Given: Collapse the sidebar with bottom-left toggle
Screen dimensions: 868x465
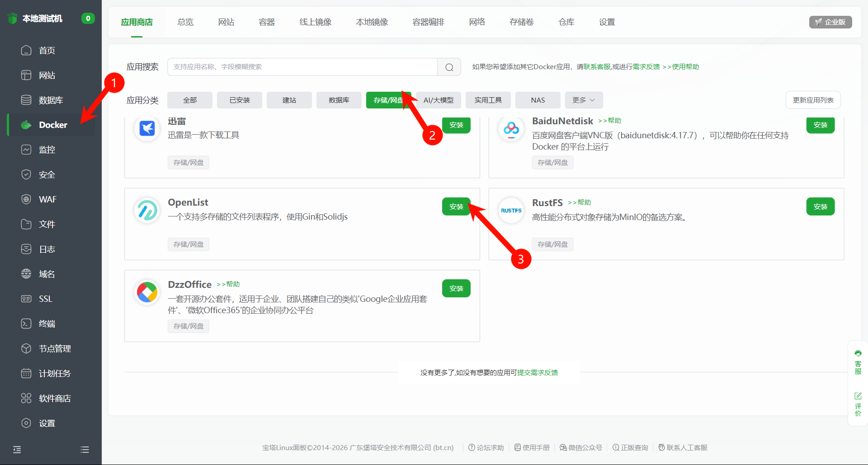Looking at the screenshot, I should [17, 450].
